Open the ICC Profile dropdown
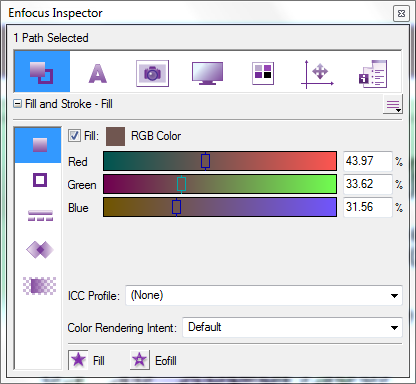Viewport: 416px width, 384px height. [264, 295]
